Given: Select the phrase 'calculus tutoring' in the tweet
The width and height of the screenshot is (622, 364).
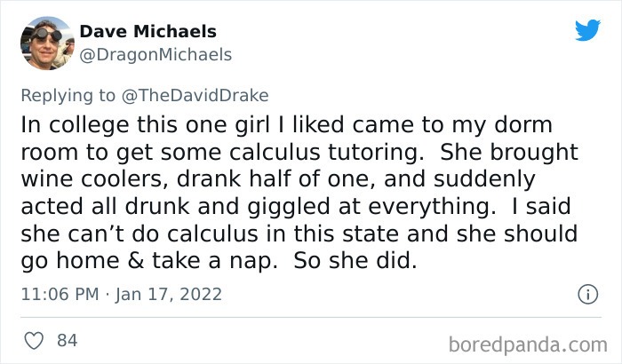Looking at the screenshot, I should click(x=326, y=153).
